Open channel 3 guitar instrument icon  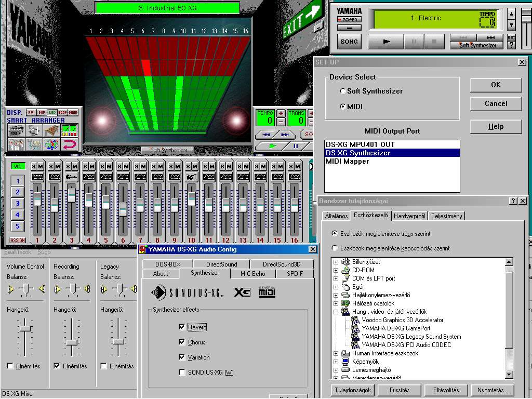[72, 177]
